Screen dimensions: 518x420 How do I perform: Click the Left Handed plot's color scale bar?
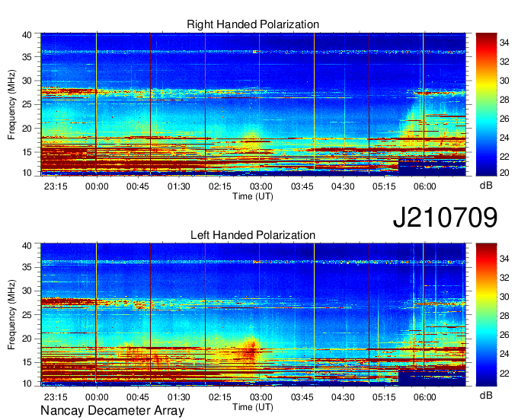point(486,315)
